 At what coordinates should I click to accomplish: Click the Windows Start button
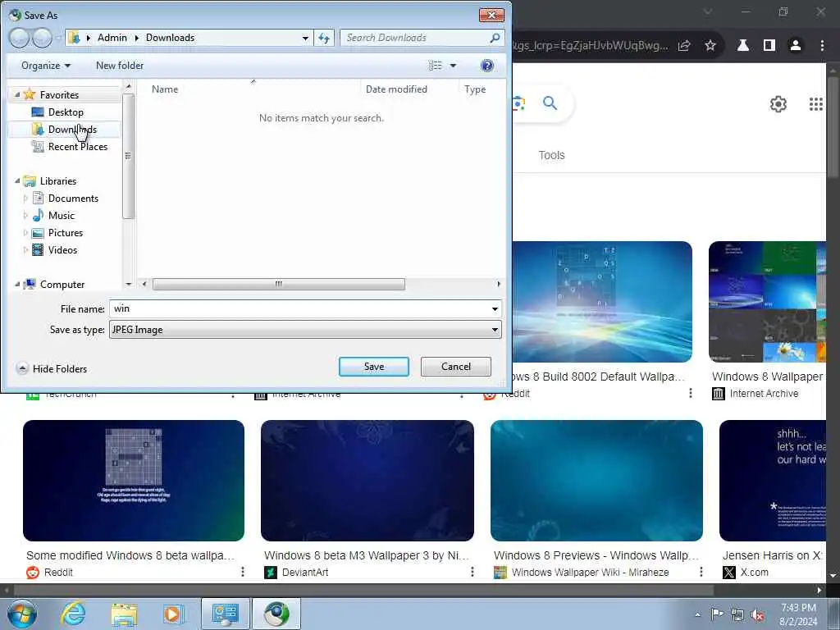(x=22, y=614)
